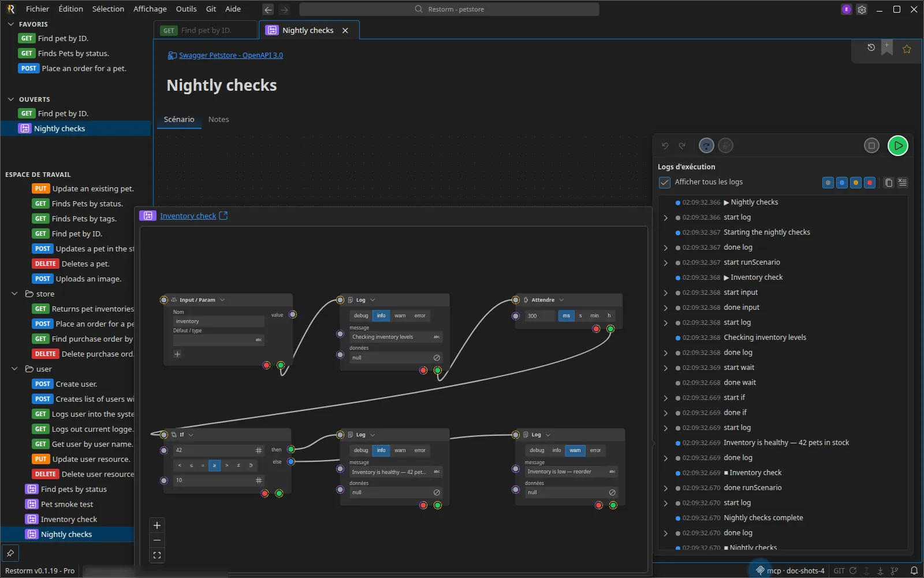
Task: Switch to the Notes tab
Action: click(x=218, y=119)
